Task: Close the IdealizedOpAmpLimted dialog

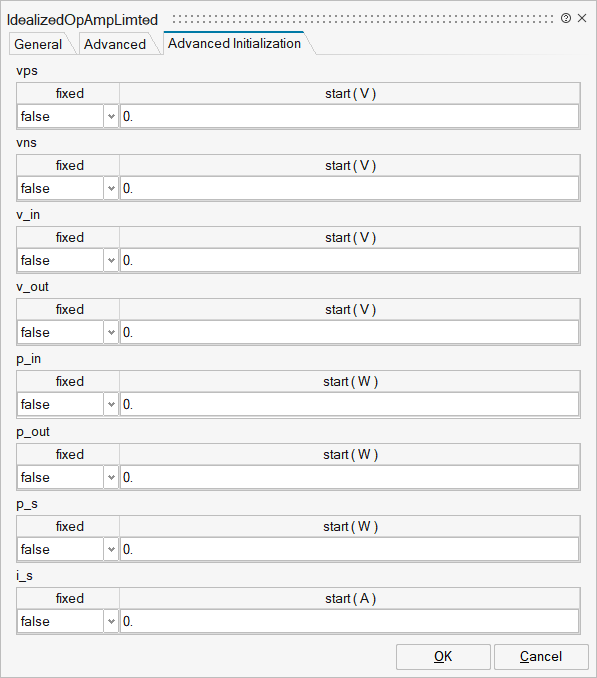Action: tap(582, 18)
